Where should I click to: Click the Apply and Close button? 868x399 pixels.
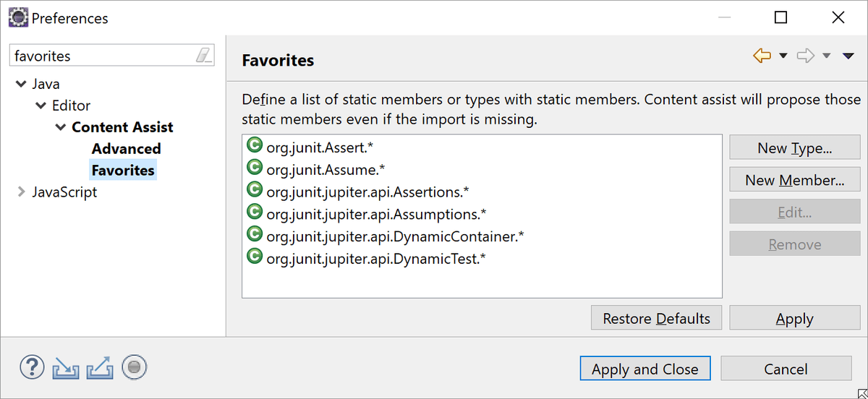point(645,369)
